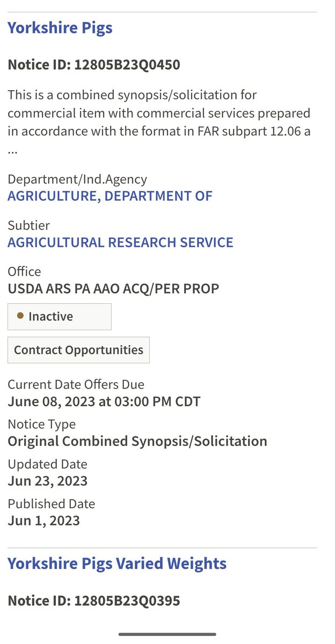Click the Subtier field label
Viewport: 335px width, 644px height.
click(x=28, y=225)
